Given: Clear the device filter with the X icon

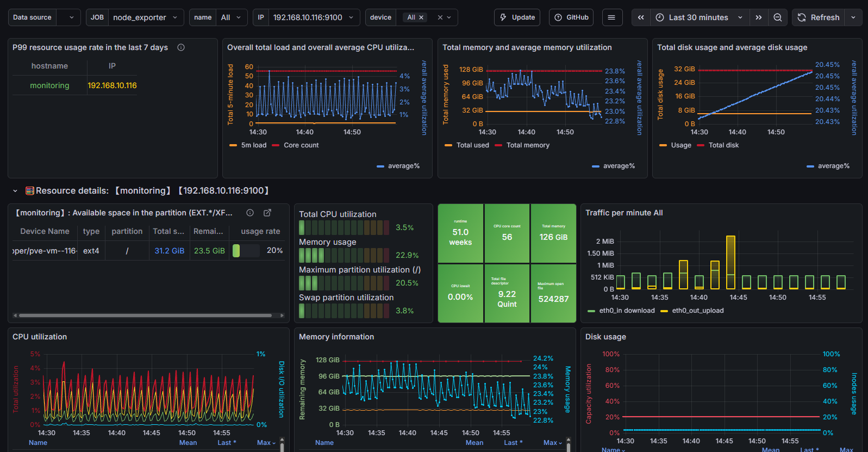Looking at the screenshot, I should tap(440, 17).
